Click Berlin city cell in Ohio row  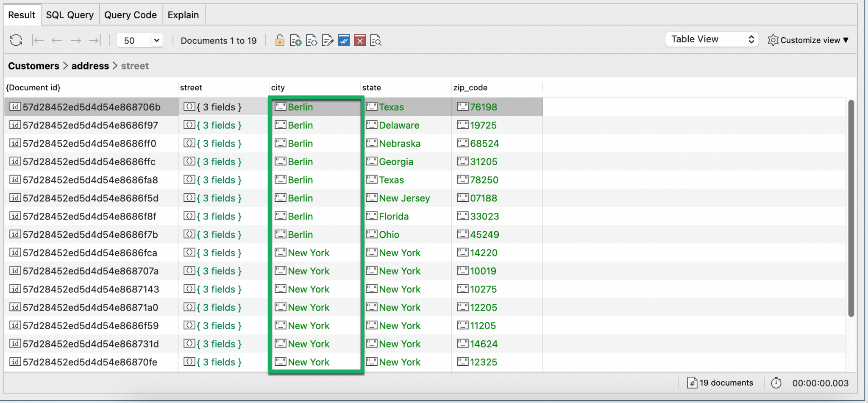315,234
